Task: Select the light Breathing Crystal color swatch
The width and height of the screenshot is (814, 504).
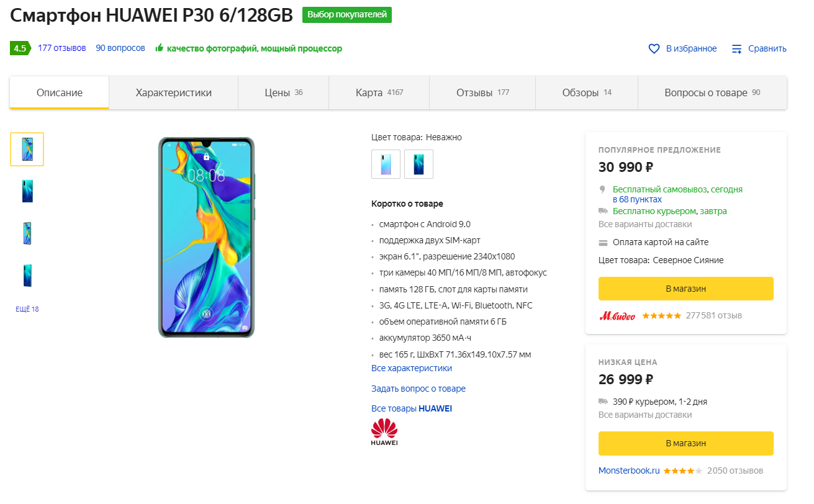Action: pyautogui.click(x=386, y=164)
